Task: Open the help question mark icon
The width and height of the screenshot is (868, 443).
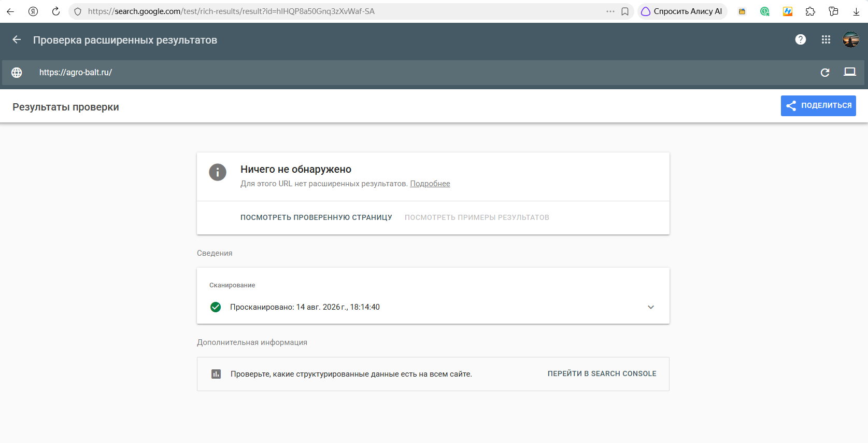Action: click(x=801, y=39)
